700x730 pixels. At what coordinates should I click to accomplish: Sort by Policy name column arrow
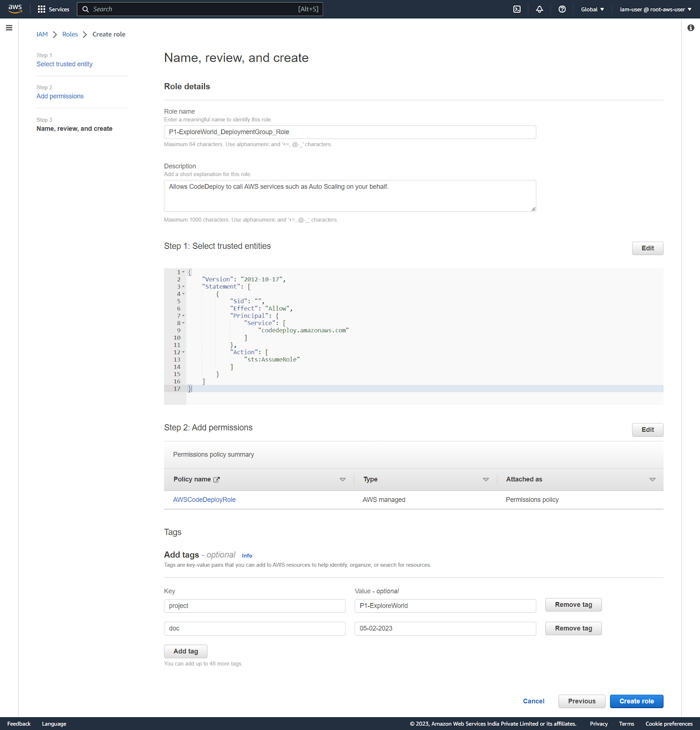[343, 480]
